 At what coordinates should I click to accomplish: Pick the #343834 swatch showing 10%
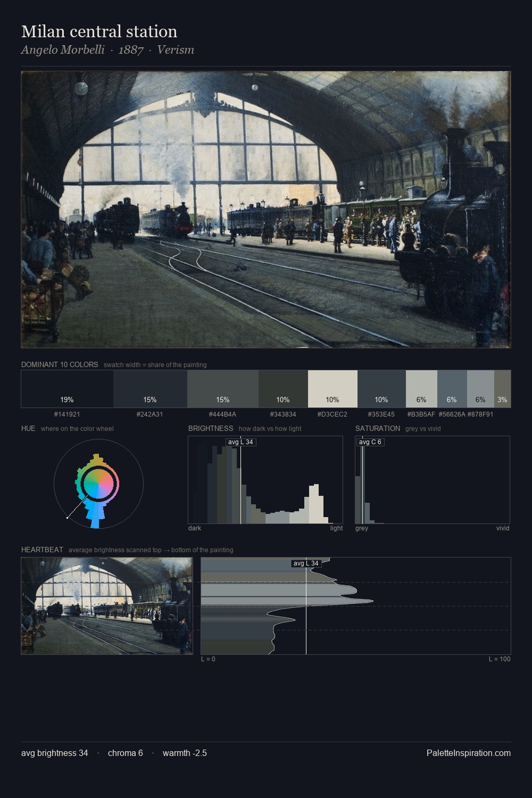coord(283,389)
